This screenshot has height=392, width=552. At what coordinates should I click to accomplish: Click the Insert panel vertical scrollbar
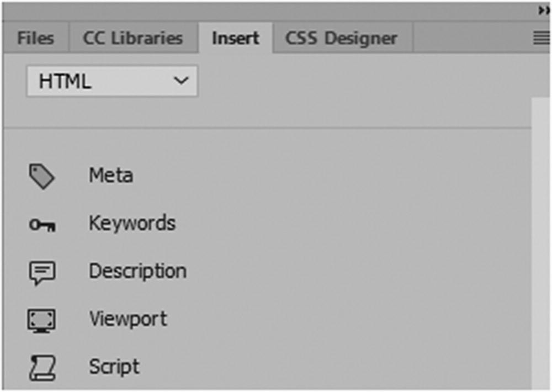[541, 243]
